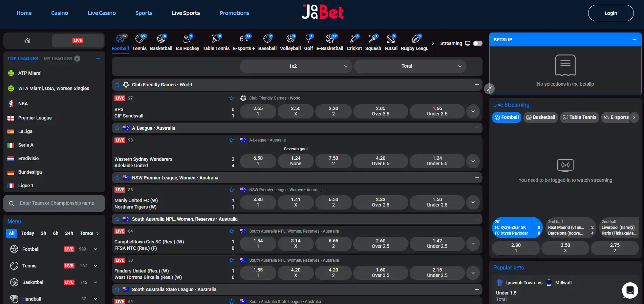
Task: Open the 1x2 market dropdown
Action: pyautogui.click(x=296, y=66)
